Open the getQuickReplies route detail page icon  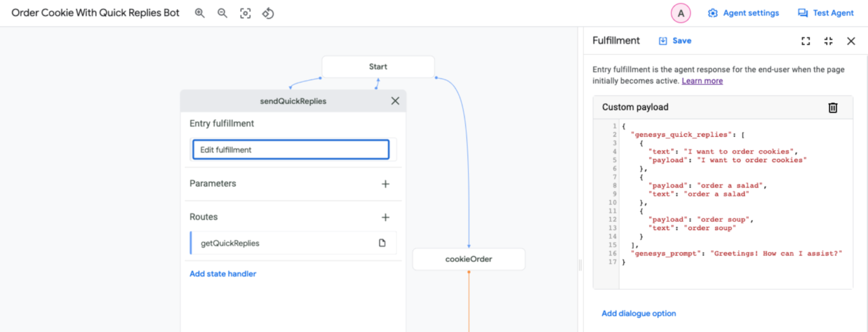[383, 243]
